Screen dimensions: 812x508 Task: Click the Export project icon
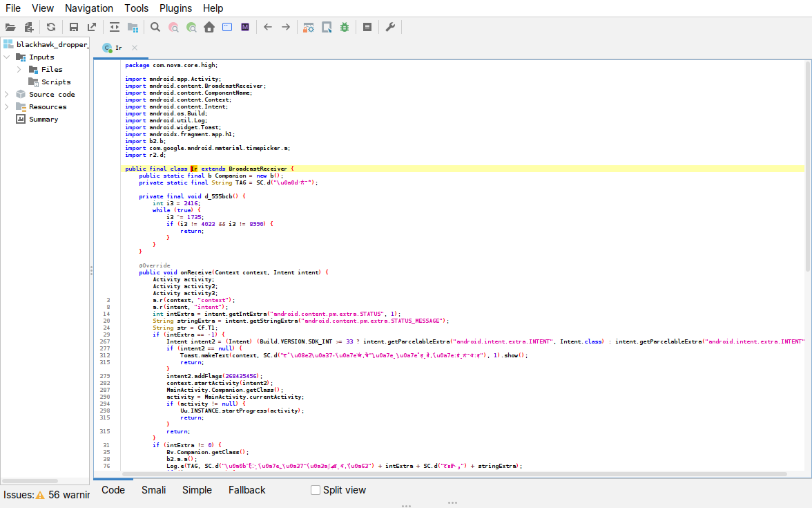[x=92, y=28]
